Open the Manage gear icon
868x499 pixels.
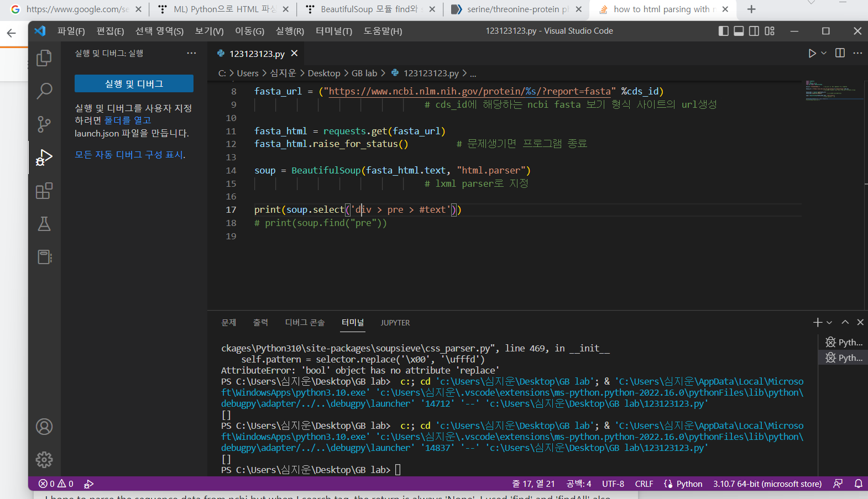44,459
